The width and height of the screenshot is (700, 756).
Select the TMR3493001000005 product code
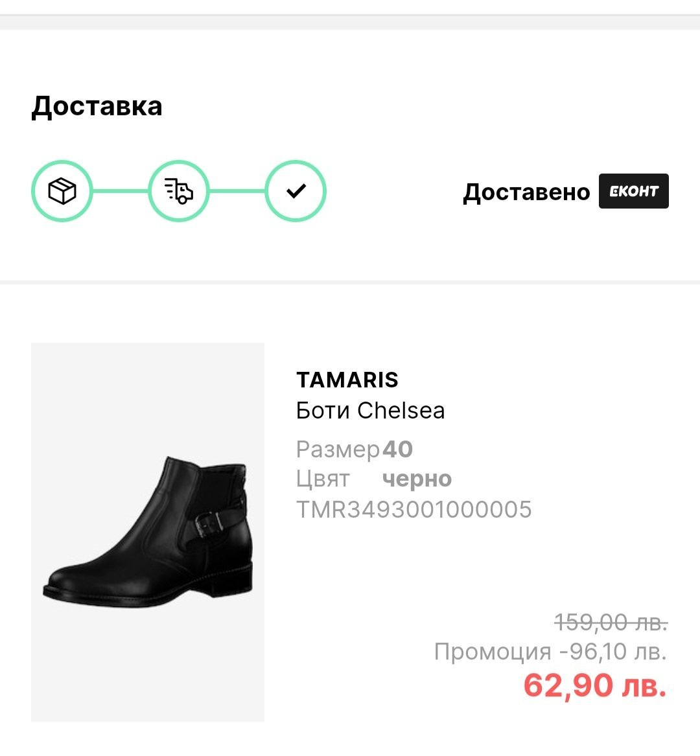point(414,510)
